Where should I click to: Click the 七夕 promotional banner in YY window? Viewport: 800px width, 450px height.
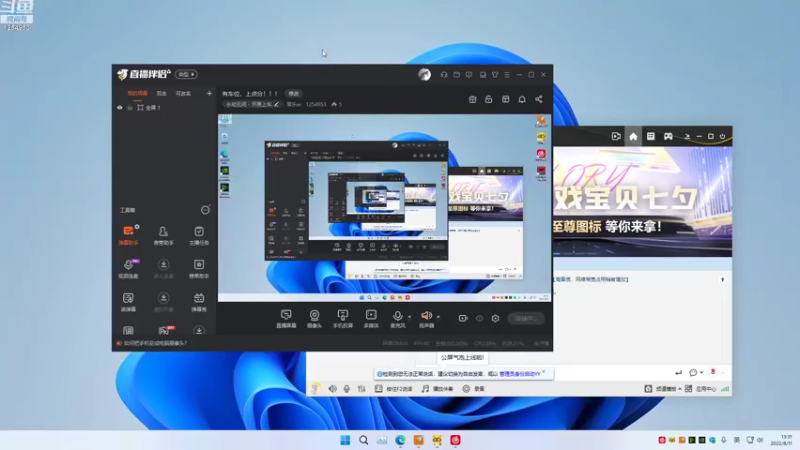click(x=642, y=202)
